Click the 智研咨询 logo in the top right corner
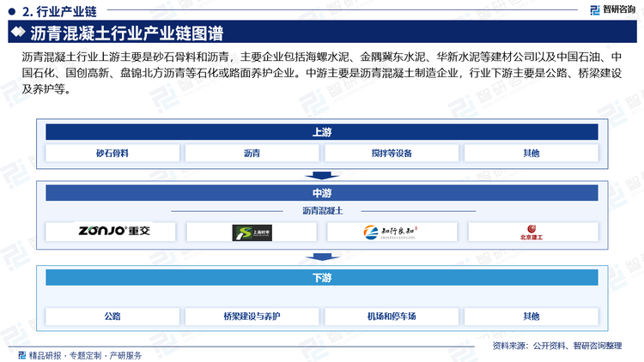The image size is (644, 362). (612, 9)
